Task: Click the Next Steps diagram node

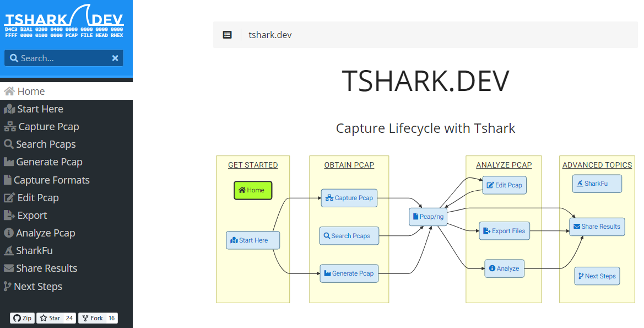Action: point(597,276)
